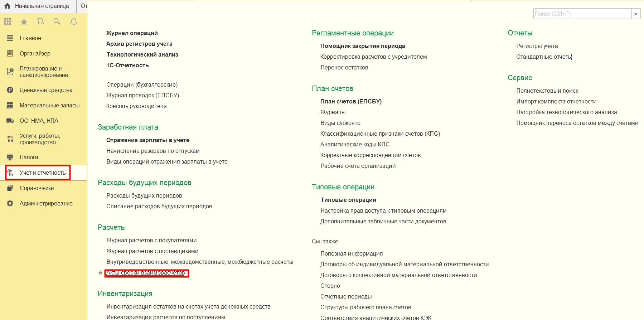The width and height of the screenshot is (644, 320).
Task: Click Планирование и санкционирование icon
Action: (x=10, y=72)
